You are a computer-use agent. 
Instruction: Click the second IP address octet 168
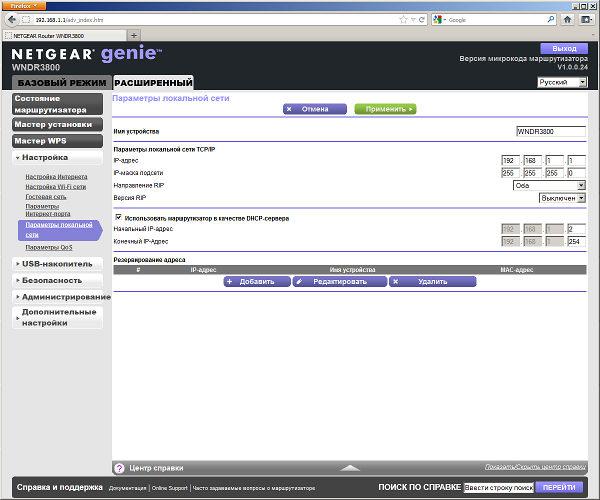tap(533, 160)
